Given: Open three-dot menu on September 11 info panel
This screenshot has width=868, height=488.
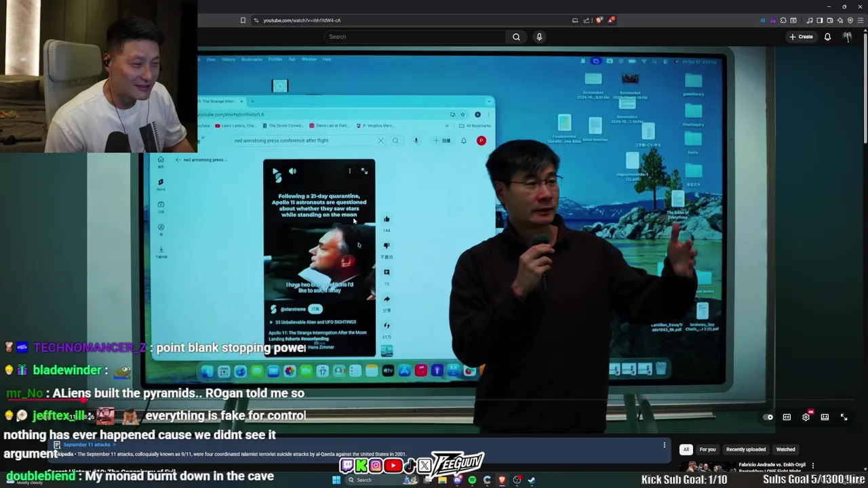Looking at the screenshot, I should tap(664, 445).
